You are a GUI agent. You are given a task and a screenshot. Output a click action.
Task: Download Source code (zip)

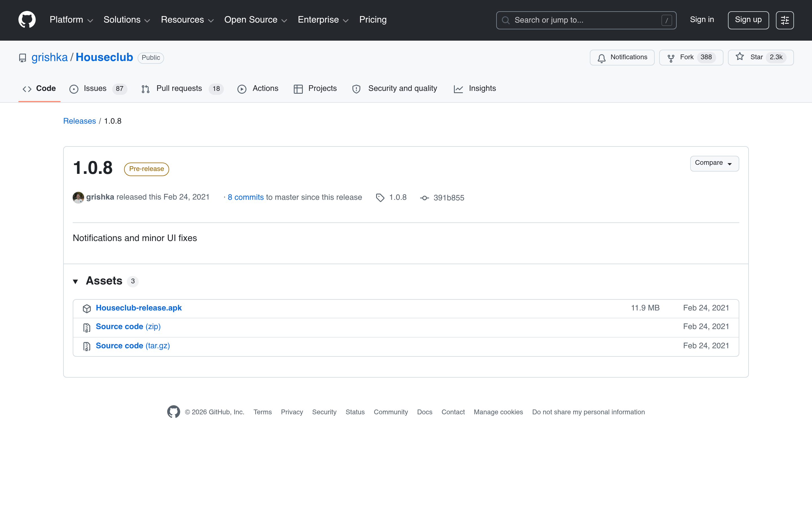tap(128, 327)
